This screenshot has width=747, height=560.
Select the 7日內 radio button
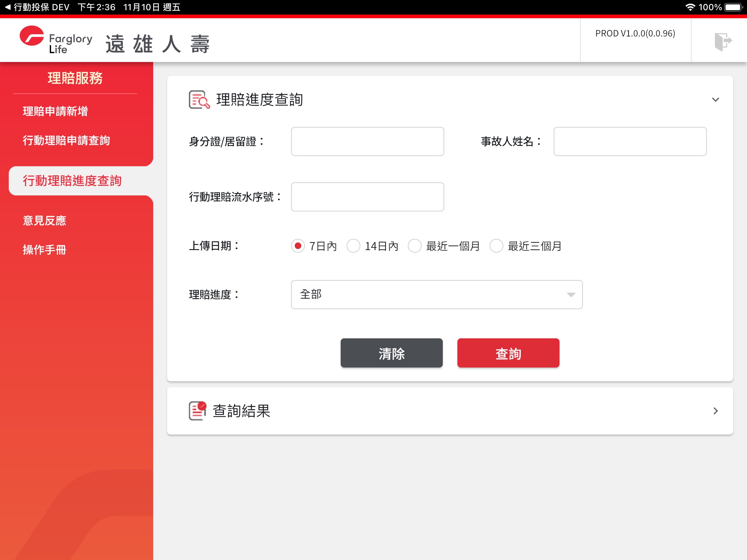pos(298,246)
